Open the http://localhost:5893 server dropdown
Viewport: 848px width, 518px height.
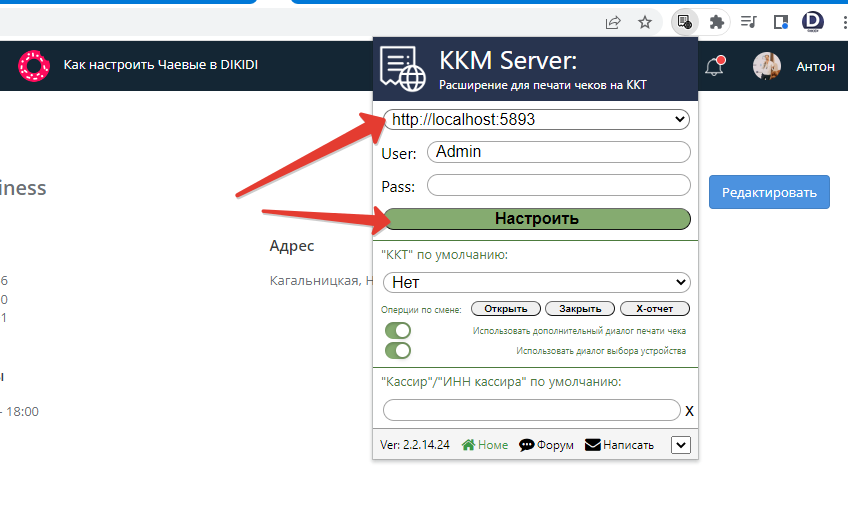click(x=536, y=119)
